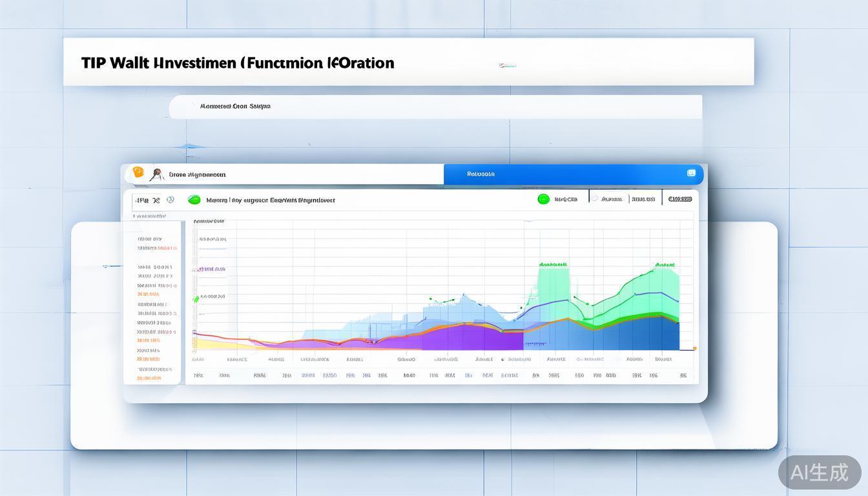This screenshot has height=496, width=868.
Task: Click the small green marker on chart's left axis
Action: click(196, 298)
